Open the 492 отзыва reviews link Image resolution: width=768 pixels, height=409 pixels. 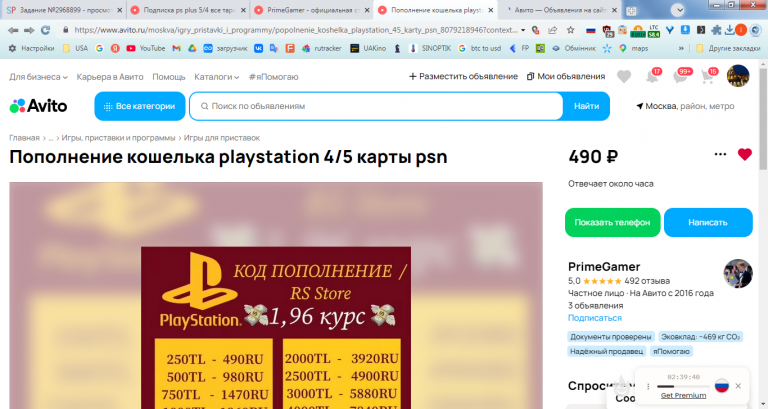tap(647, 281)
